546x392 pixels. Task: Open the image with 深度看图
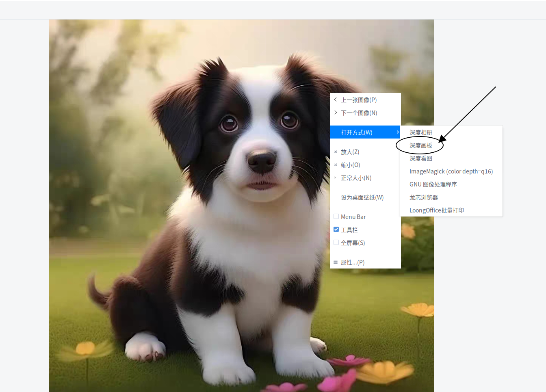(x=421, y=158)
